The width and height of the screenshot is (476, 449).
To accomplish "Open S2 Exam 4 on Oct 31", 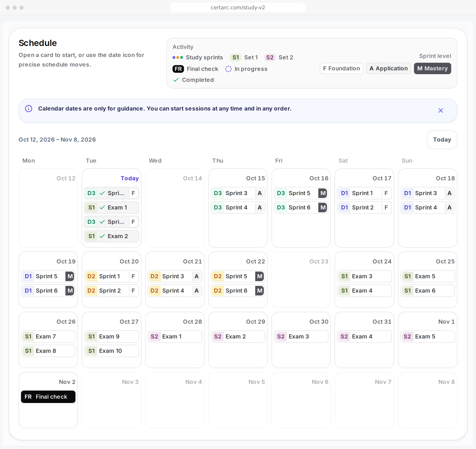I will coord(364,337).
